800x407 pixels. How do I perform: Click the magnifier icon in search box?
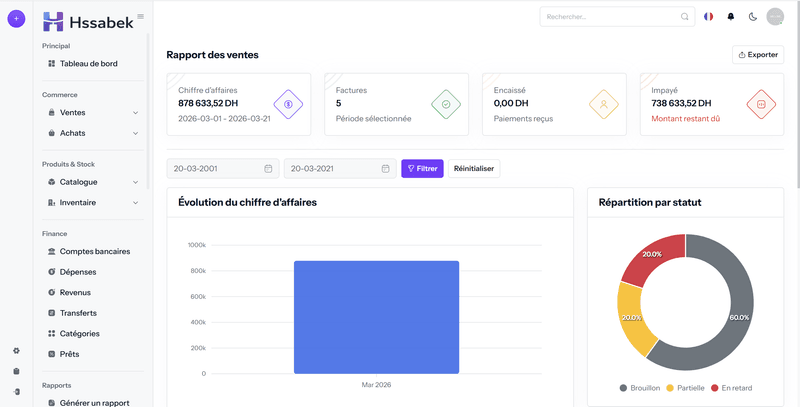tap(685, 17)
